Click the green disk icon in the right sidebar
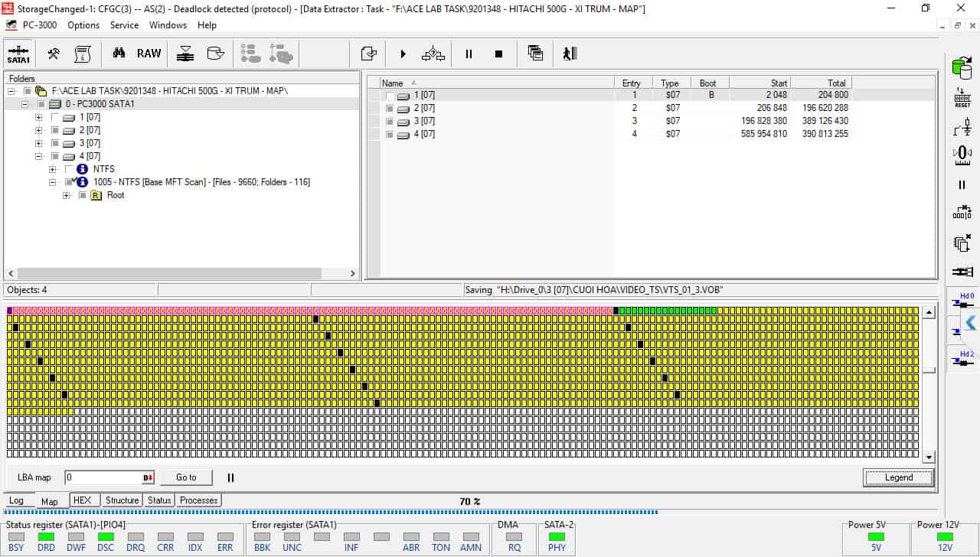980x557 pixels. click(962, 67)
